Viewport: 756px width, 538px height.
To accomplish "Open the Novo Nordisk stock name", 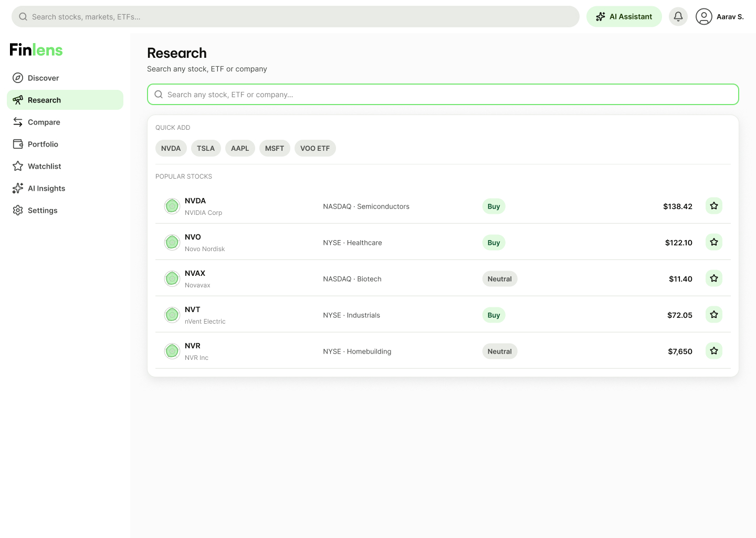I will [205, 249].
